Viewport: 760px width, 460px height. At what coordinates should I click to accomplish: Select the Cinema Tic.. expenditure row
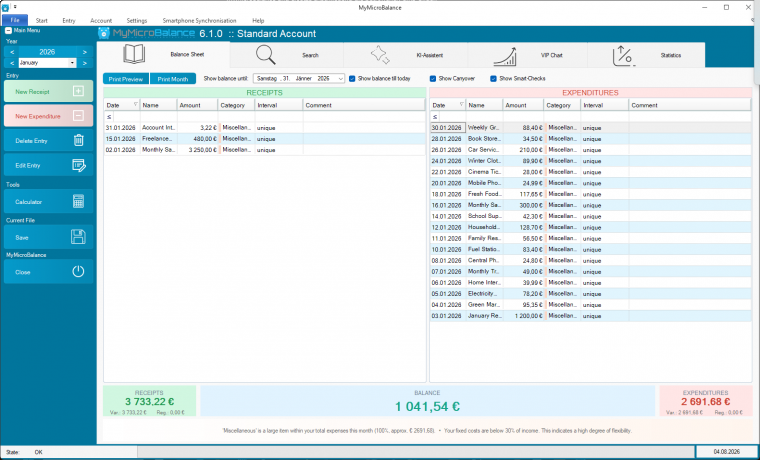coord(590,172)
